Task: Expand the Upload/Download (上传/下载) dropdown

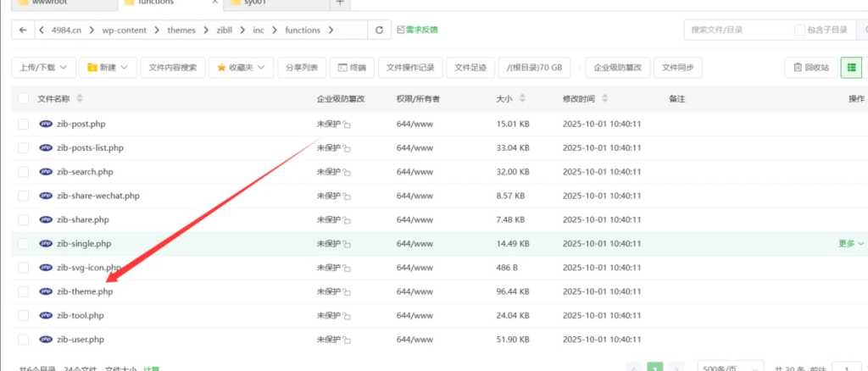Action: tap(43, 68)
